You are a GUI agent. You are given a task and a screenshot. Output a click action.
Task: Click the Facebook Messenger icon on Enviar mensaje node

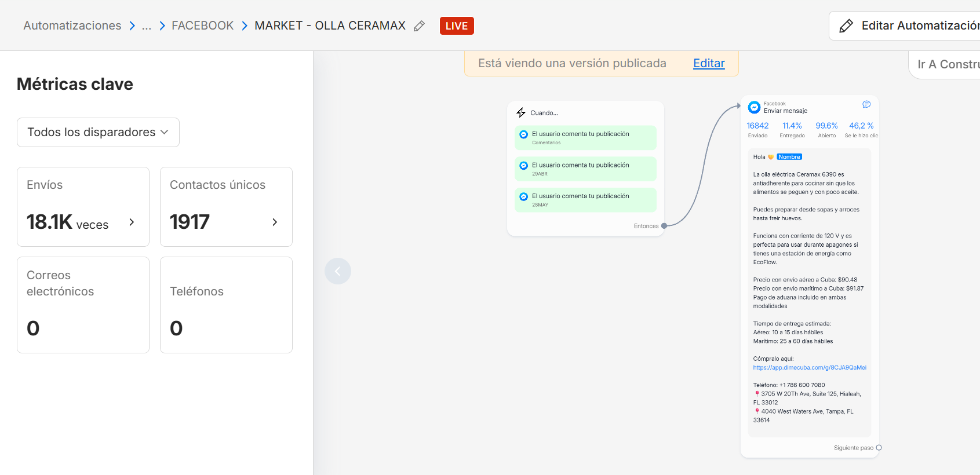(x=754, y=107)
